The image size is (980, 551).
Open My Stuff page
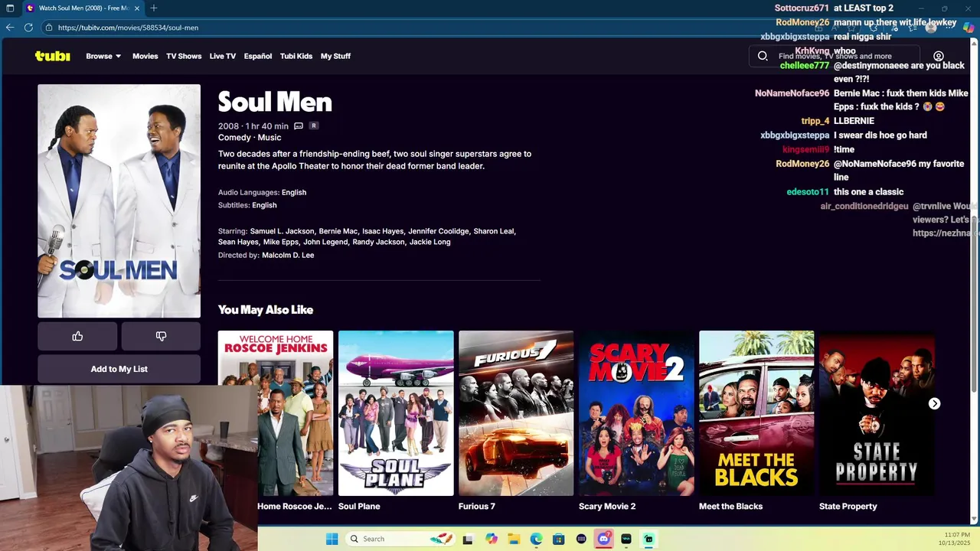335,56
